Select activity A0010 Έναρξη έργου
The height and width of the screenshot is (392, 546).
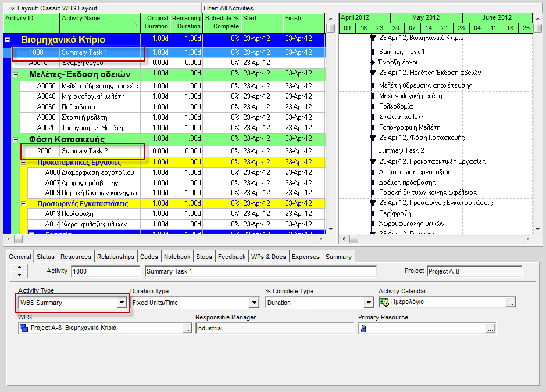168,63
